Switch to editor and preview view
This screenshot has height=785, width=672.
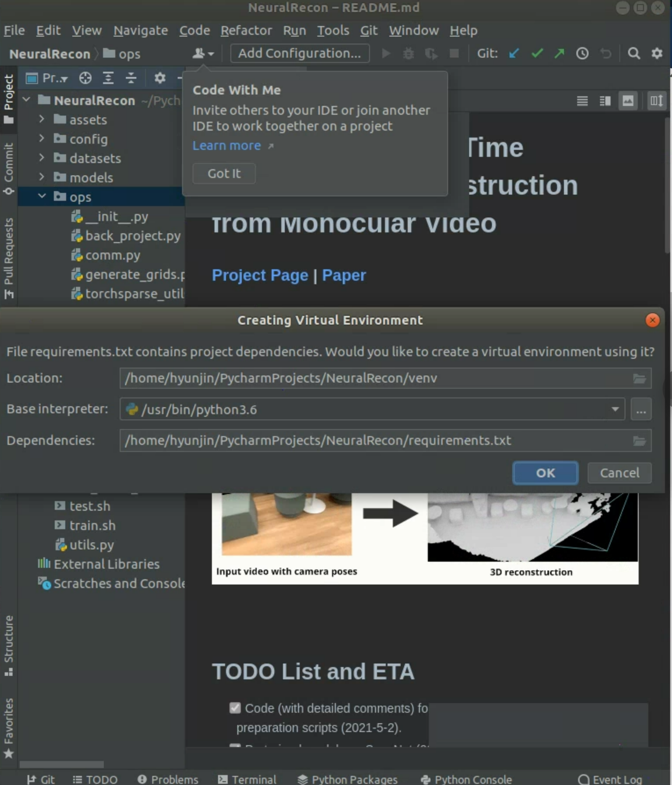tap(605, 101)
